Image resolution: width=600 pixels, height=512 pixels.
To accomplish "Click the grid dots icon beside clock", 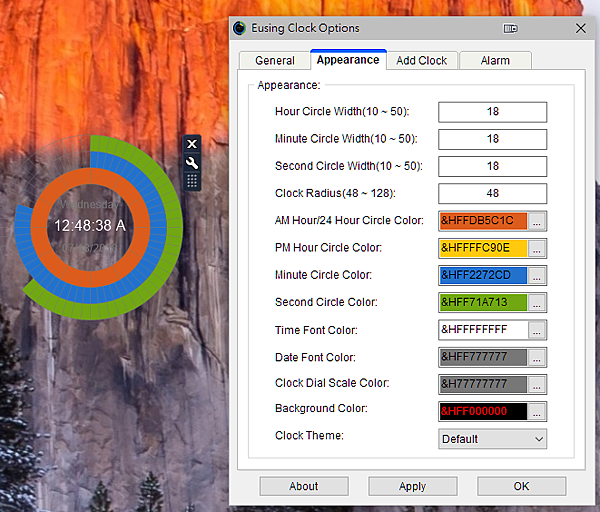I will pyautogui.click(x=192, y=181).
